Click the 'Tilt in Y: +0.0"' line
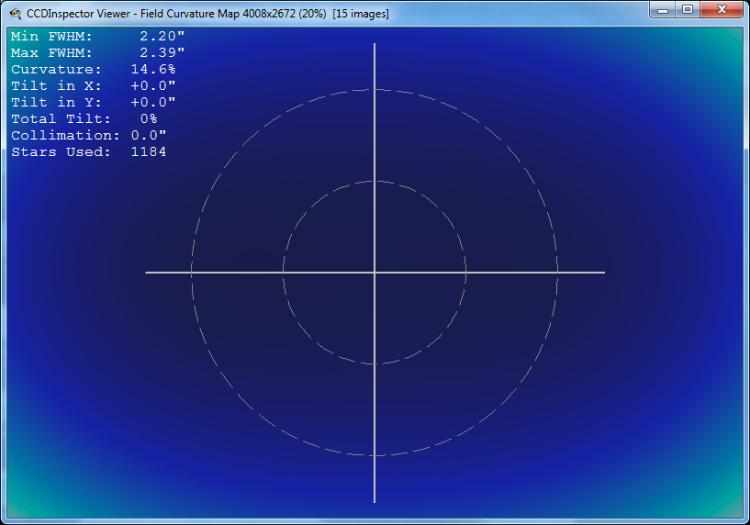Viewport: 750px width, 525px height. pos(93,102)
